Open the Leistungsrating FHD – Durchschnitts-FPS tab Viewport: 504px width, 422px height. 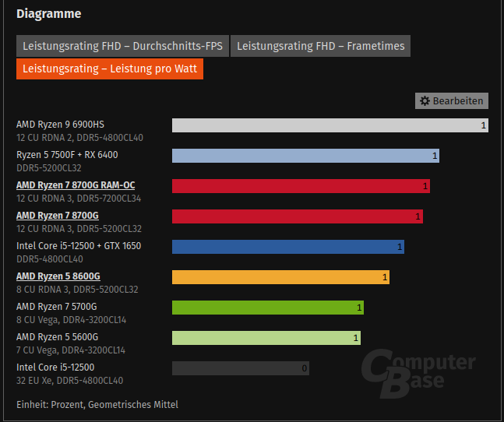pyautogui.click(x=122, y=46)
